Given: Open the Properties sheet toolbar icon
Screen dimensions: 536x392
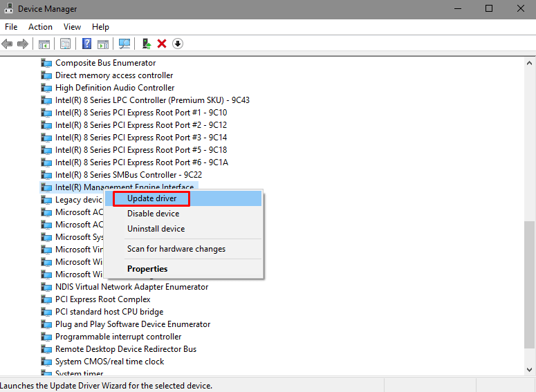Looking at the screenshot, I should [65, 44].
